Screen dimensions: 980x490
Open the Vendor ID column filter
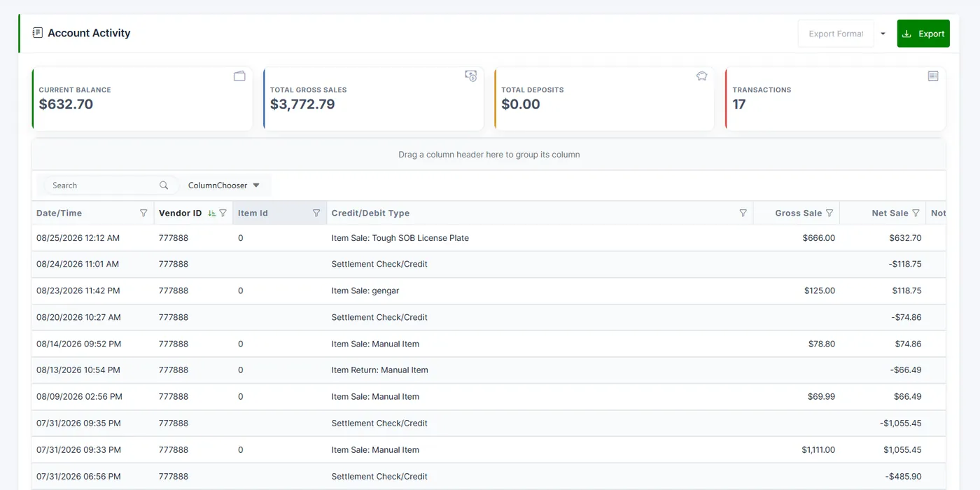(223, 213)
